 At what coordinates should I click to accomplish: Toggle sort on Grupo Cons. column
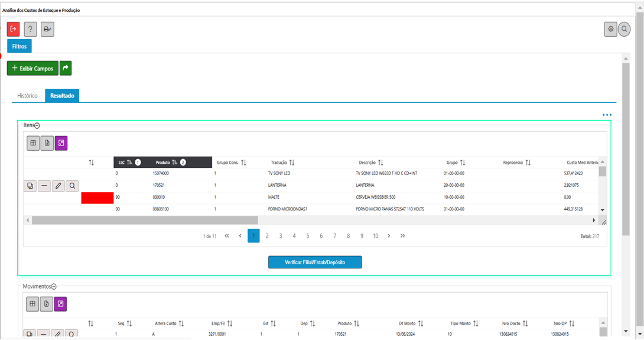[243, 163]
